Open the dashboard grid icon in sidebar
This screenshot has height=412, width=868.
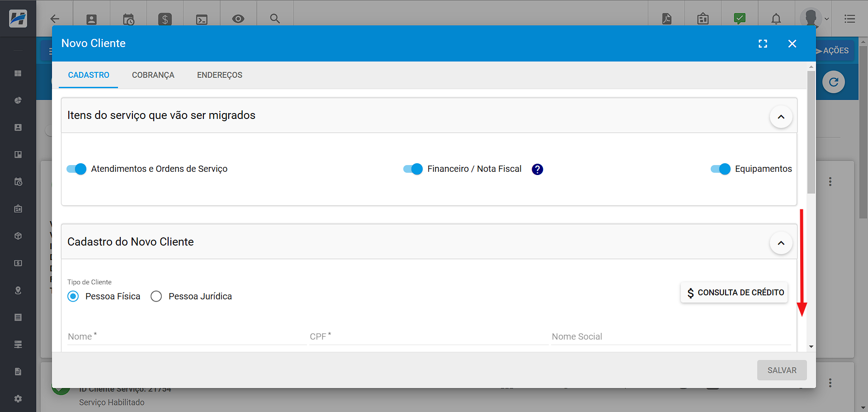18,73
